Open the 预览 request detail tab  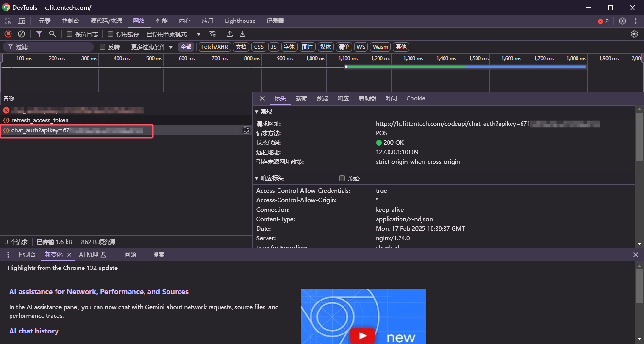coord(322,98)
